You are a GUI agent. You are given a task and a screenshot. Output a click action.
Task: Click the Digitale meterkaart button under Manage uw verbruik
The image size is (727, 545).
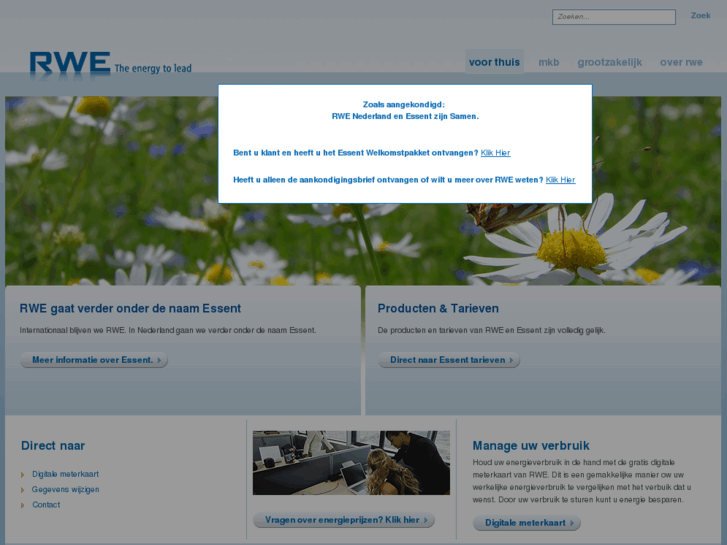(526, 523)
